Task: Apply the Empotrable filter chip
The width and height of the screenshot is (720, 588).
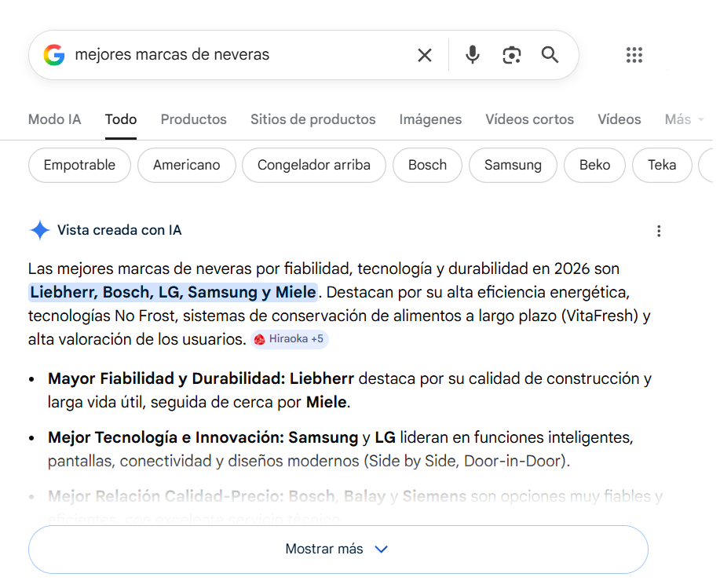Action: [x=79, y=165]
